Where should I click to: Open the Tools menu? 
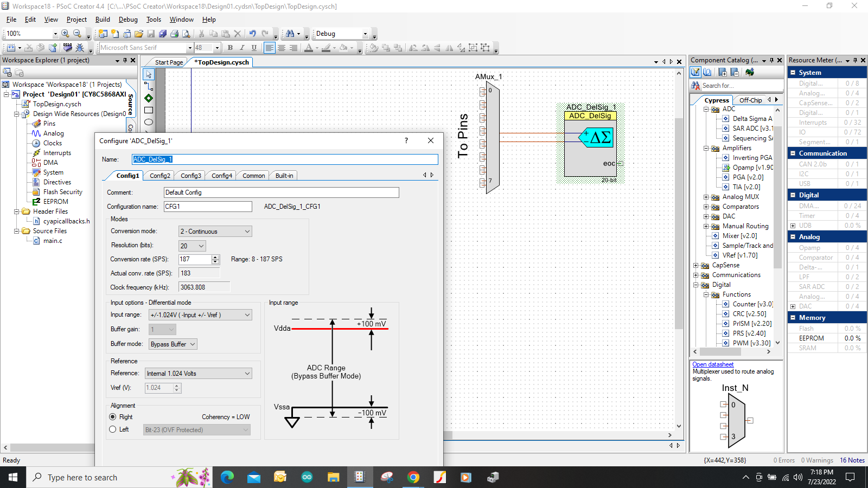[154, 20]
